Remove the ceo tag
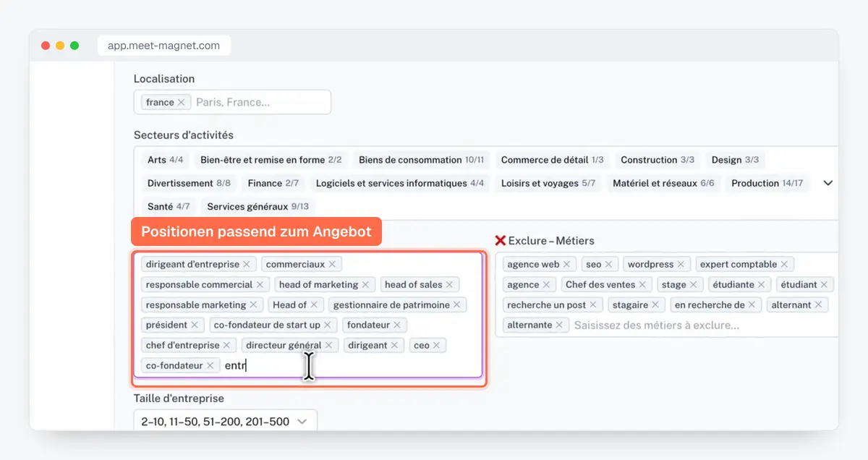 [436, 346]
